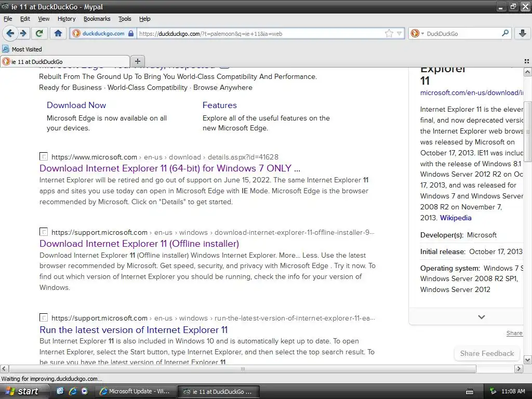
Task: Click the Share link under info panel
Action: pos(514,333)
